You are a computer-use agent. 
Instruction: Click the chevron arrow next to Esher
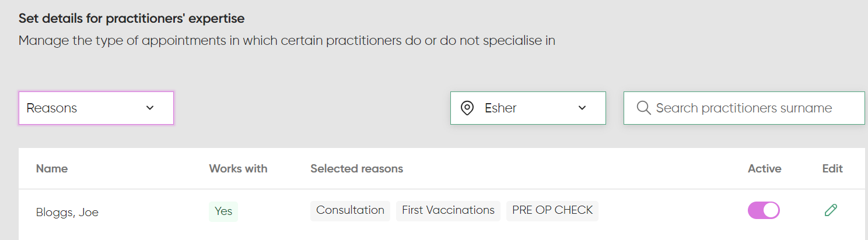click(x=582, y=108)
